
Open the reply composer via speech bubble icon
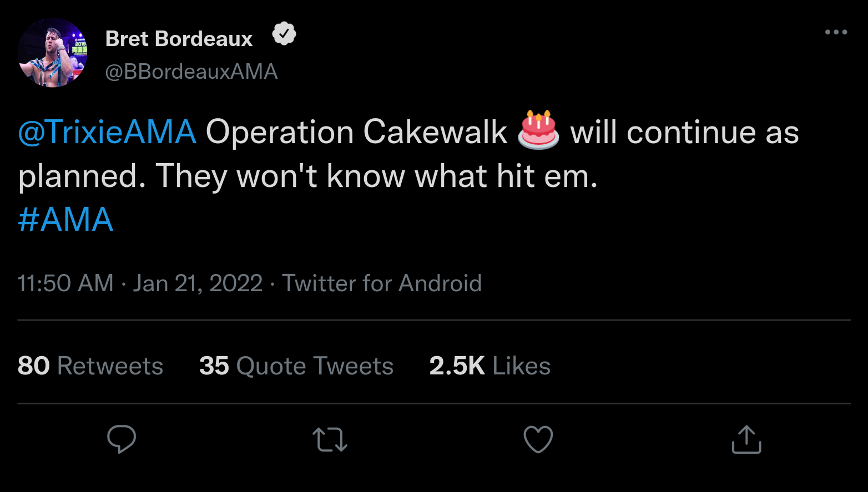coord(122,439)
